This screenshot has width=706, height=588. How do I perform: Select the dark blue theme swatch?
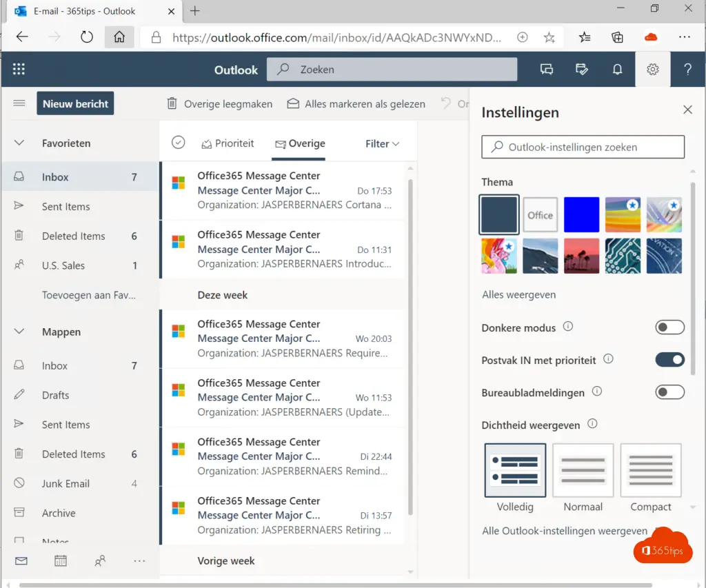point(499,215)
